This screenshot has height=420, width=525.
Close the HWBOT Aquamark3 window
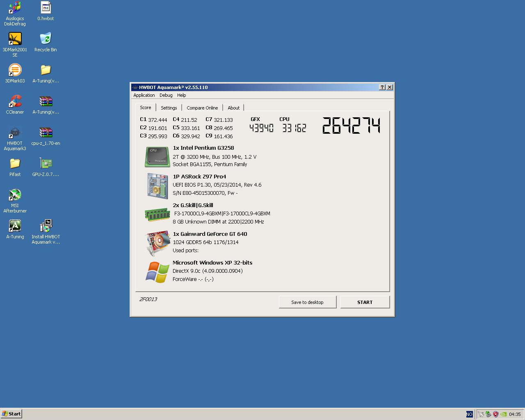[x=390, y=87]
